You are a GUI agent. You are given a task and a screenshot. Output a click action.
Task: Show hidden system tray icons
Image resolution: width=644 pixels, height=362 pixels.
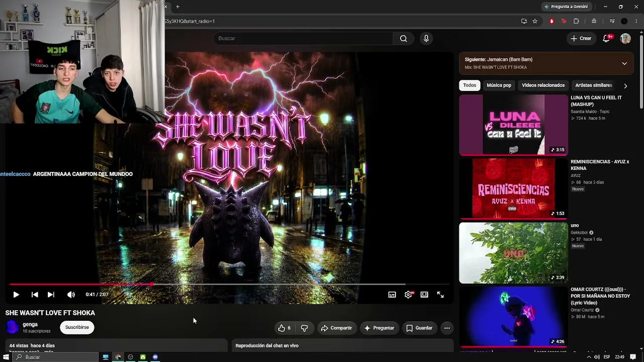pyautogui.click(x=589, y=357)
